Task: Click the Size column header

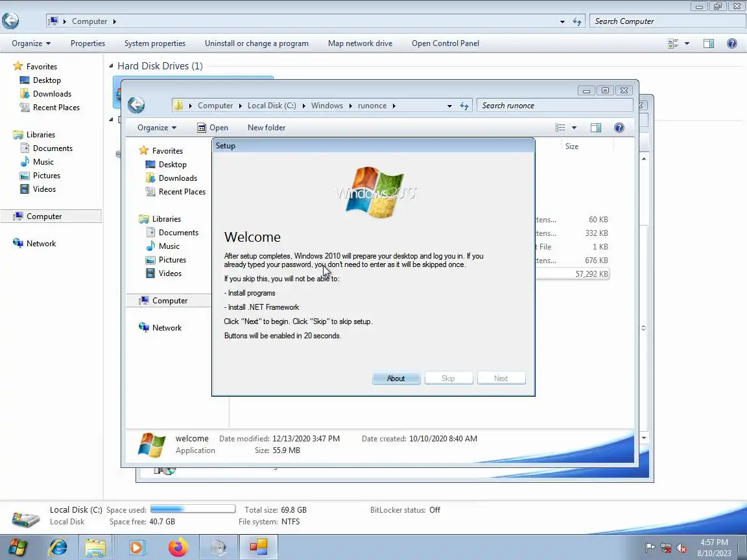Action: tap(572, 146)
